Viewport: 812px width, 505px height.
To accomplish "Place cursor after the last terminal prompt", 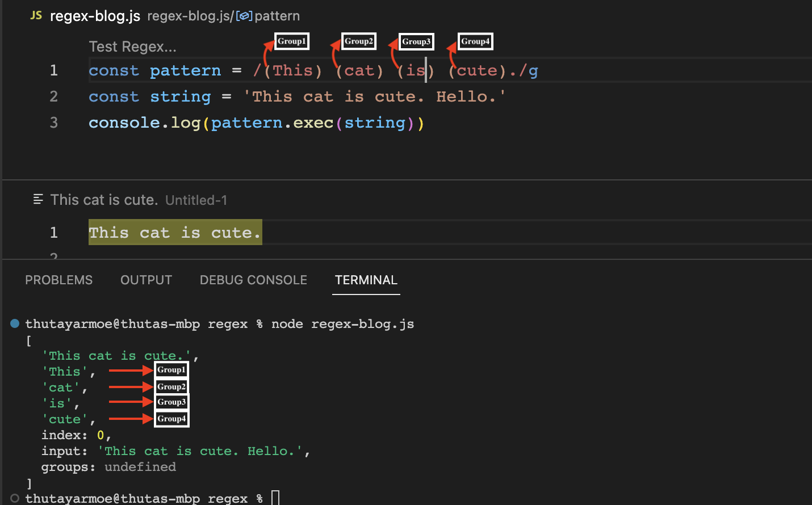I will pos(275,498).
